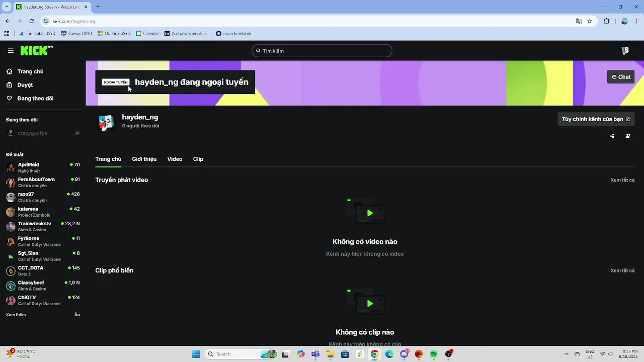Click the share channel icon
This screenshot has width=644, height=362.
(612, 136)
